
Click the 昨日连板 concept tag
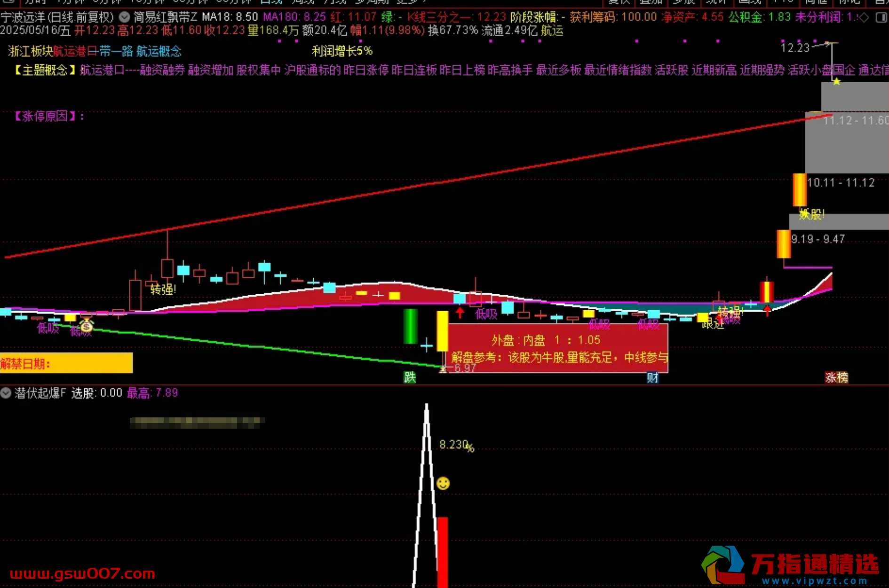tap(414, 70)
